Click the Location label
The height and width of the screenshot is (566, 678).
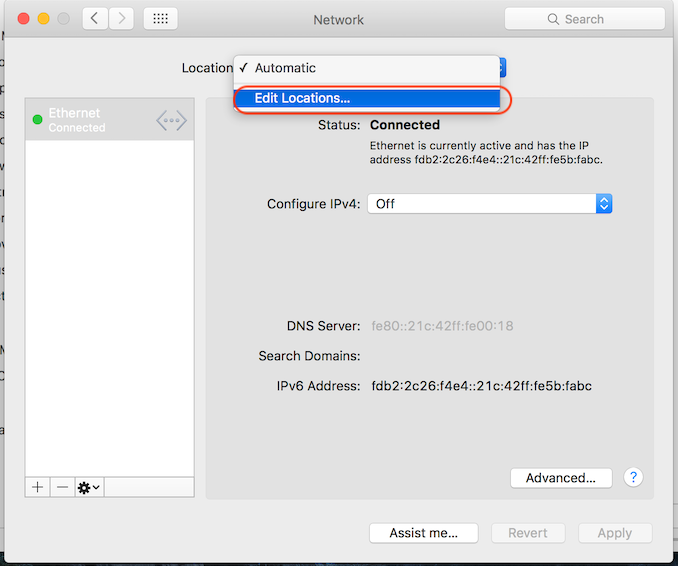point(208,68)
